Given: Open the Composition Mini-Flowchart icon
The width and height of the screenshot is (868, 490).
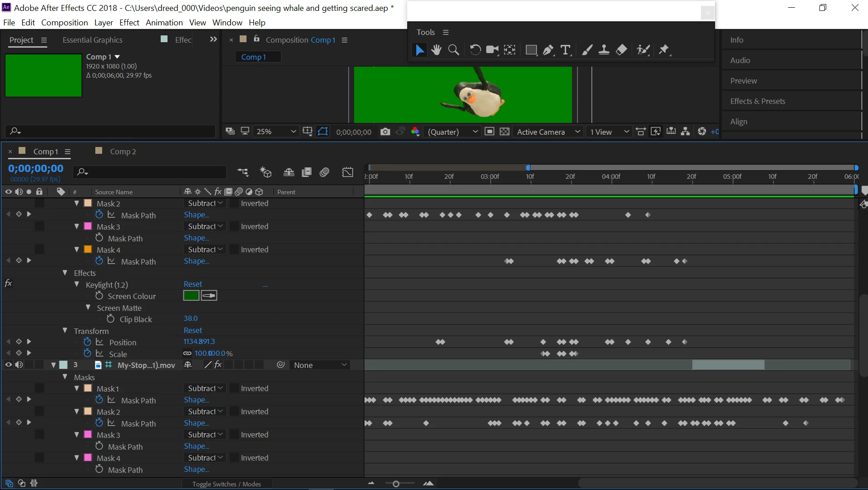Looking at the screenshot, I should pos(243,172).
